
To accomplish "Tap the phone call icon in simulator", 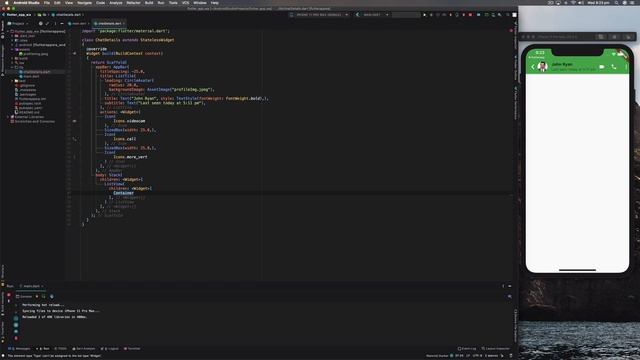I will tap(614, 67).
